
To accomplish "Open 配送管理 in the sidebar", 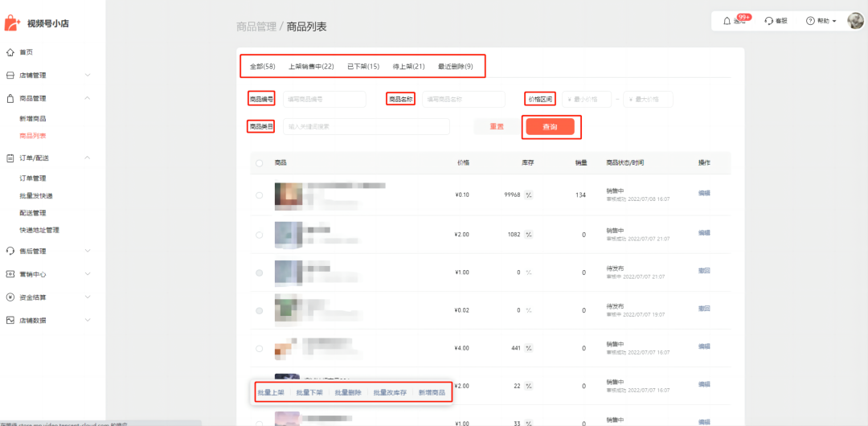I will (32, 213).
